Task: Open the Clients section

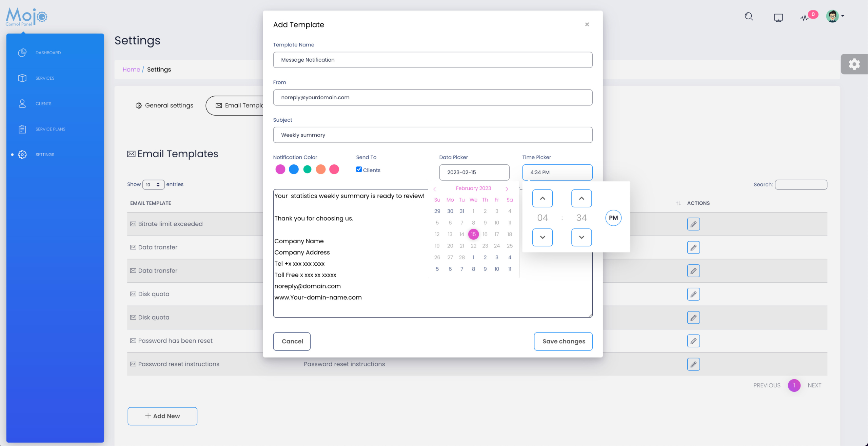Action: point(43,103)
